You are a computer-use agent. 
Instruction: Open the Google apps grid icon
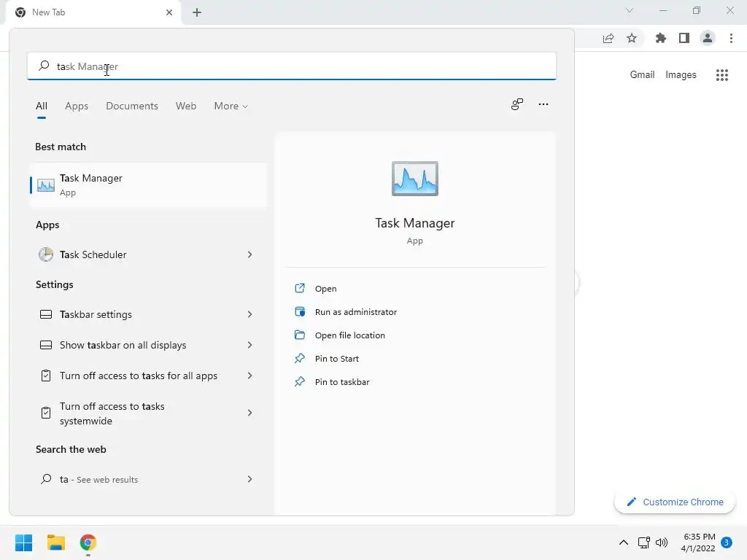721,75
